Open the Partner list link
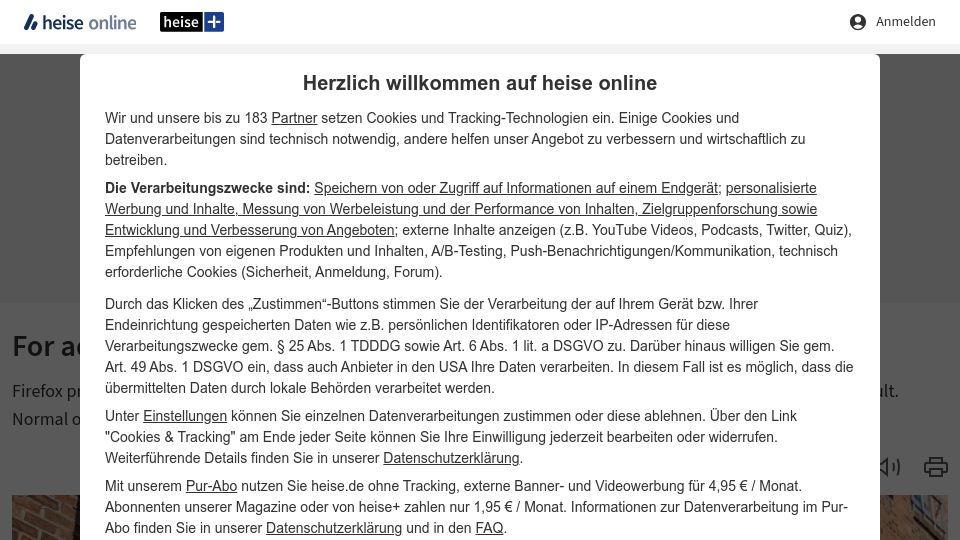 [x=294, y=118]
